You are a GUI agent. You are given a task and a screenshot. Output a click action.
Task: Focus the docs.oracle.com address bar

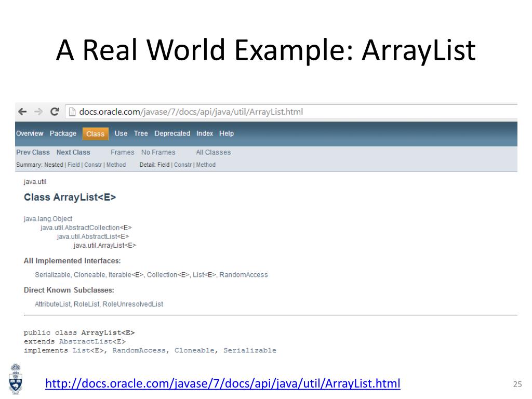291,112
